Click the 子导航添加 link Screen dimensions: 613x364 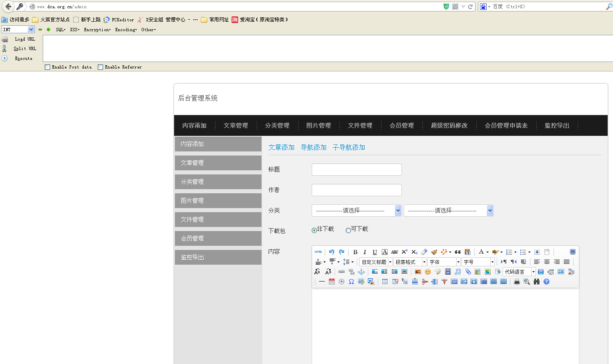pyautogui.click(x=349, y=147)
